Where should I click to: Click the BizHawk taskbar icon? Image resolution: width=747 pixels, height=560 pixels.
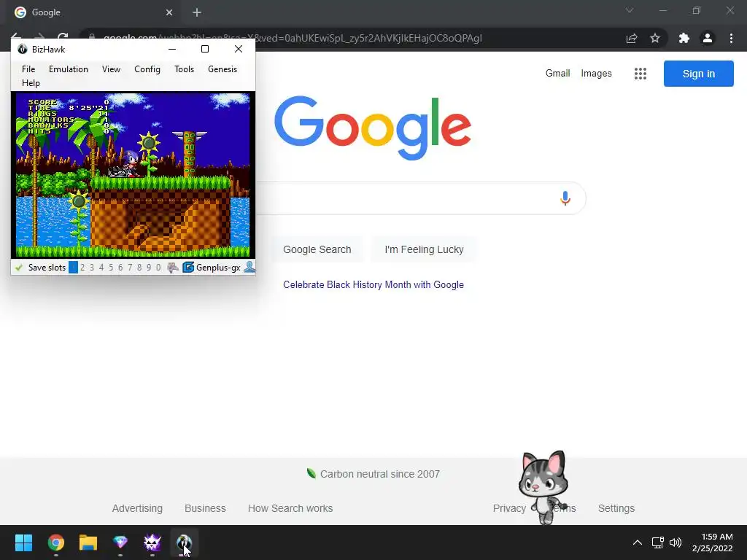click(x=185, y=542)
